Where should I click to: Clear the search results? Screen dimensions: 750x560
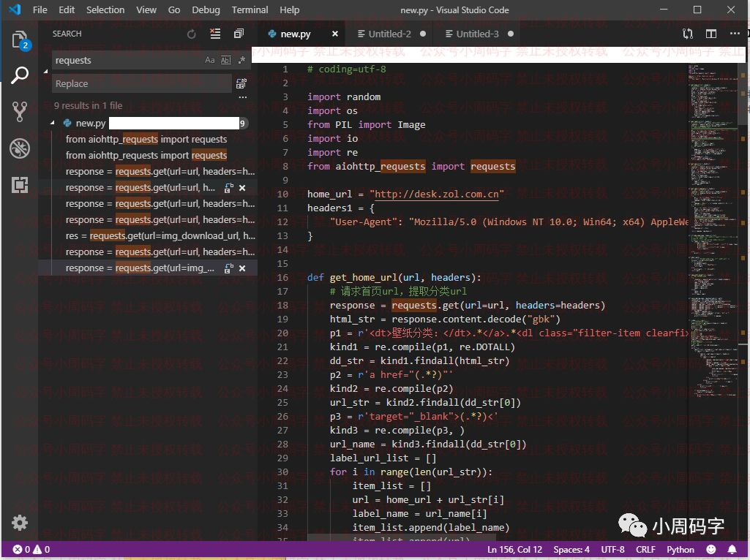215,34
